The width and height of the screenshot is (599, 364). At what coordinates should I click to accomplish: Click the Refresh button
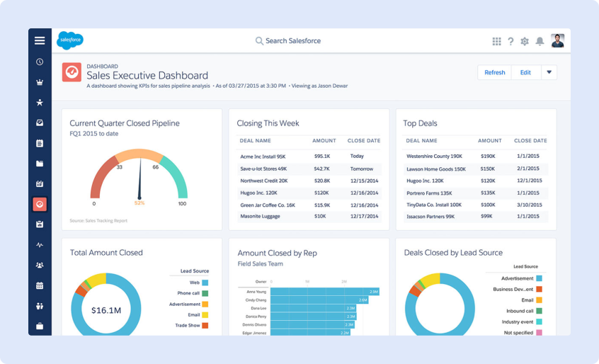pyautogui.click(x=495, y=72)
